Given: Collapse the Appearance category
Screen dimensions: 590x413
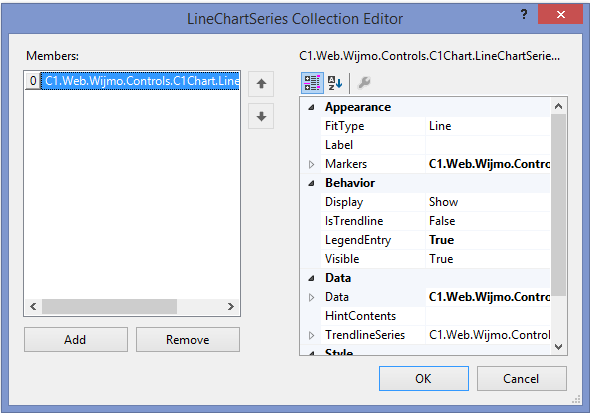Looking at the screenshot, I should (311, 108).
